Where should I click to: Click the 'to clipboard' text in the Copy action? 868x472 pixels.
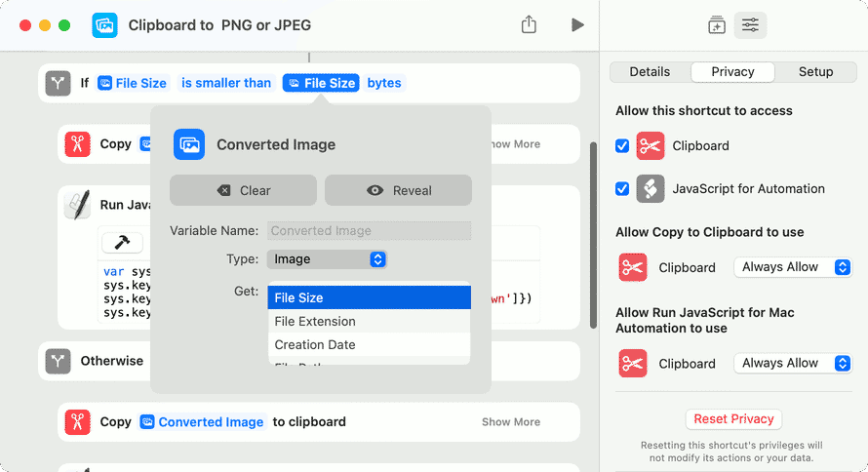point(309,421)
